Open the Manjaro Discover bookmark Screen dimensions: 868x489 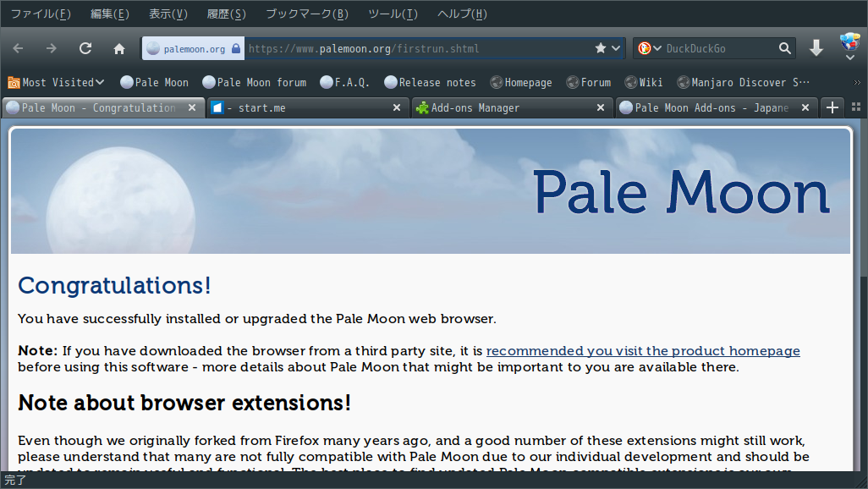(743, 83)
